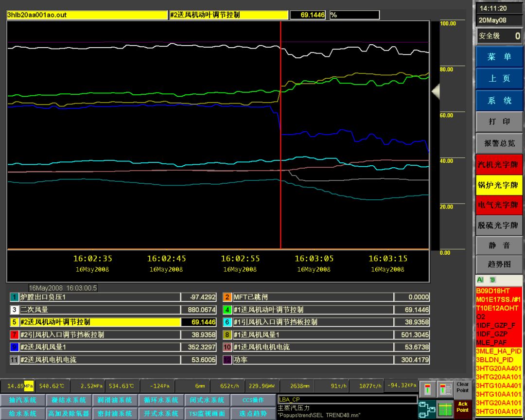This screenshot has height=420, width=525.
Task: Click the small icon right of All
Action: pyautogui.click(x=492, y=280)
